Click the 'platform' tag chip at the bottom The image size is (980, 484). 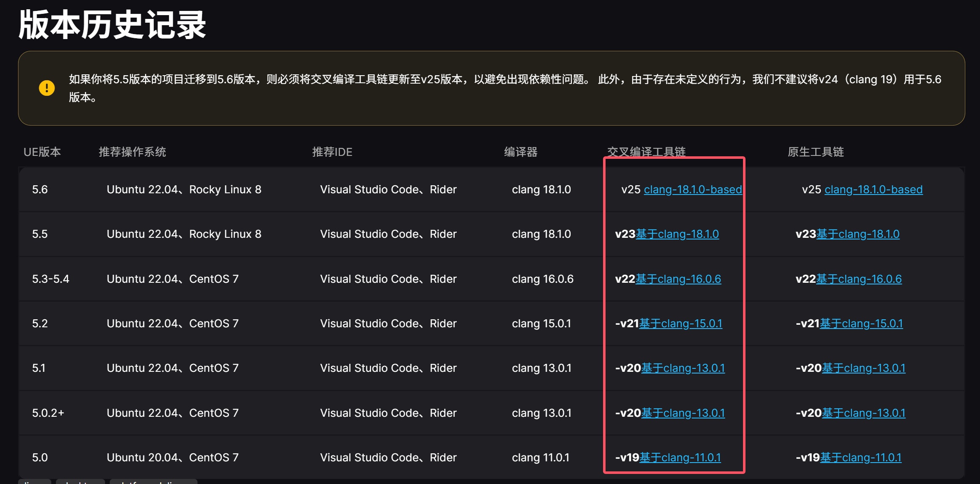click(153, 482)
